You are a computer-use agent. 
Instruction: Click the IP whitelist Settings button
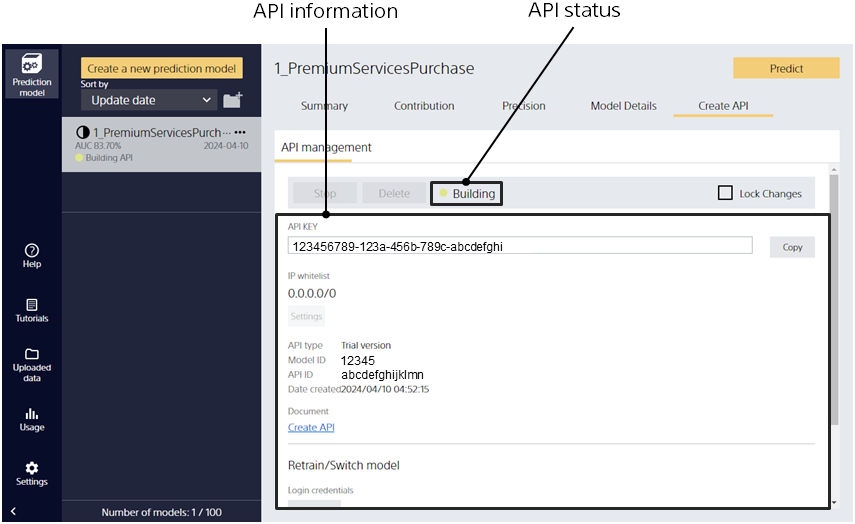306,316
